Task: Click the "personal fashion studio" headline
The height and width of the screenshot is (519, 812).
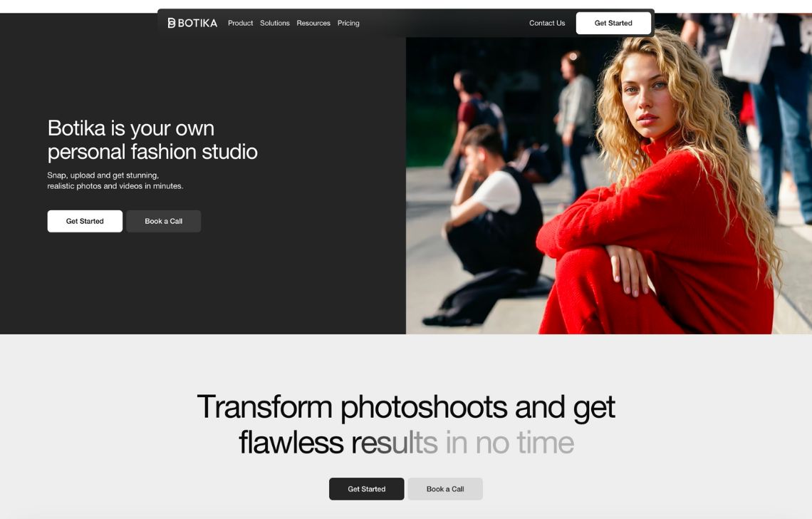Action: click(x=152, y=152)
